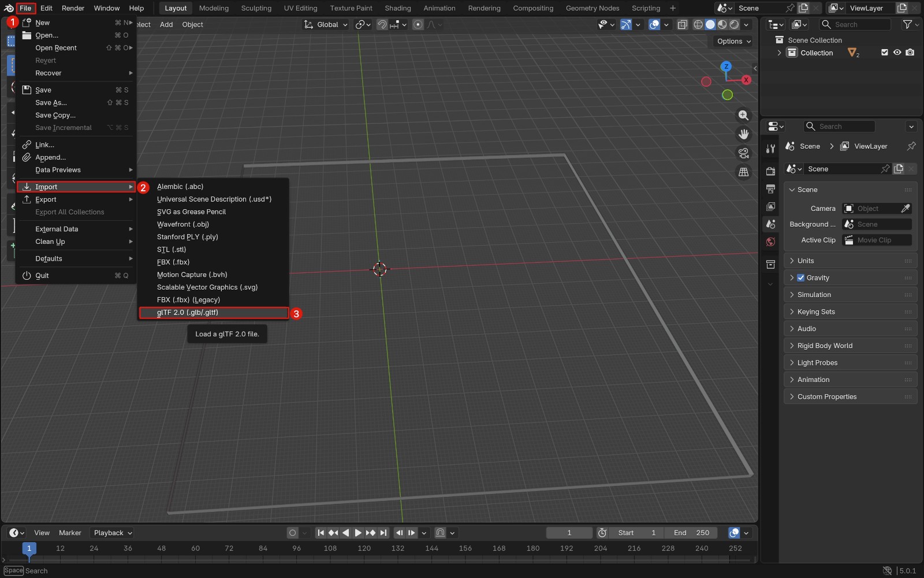Image resolution: width=924 pixels, height=578 pixels.
Task: Toggle snapping magnet icon
Action: pyautogui.click(x=382, y=24)
